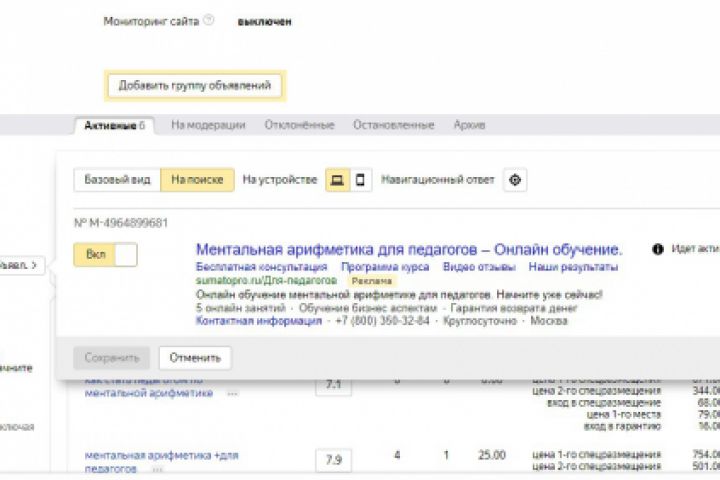Viewport: 720px width, 480px height.
Task: Switch to Базовый вид view
Action: pyautogui.click(x=117, y=180)
